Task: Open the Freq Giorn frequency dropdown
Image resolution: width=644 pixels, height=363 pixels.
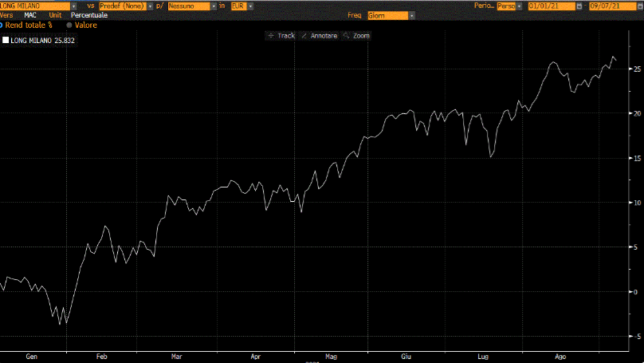Action: [x=412, y=15]
